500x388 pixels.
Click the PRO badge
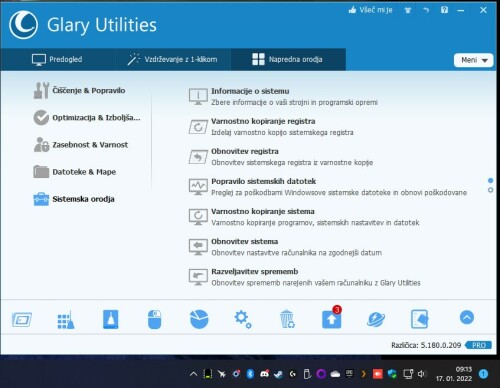pos(479,345)
